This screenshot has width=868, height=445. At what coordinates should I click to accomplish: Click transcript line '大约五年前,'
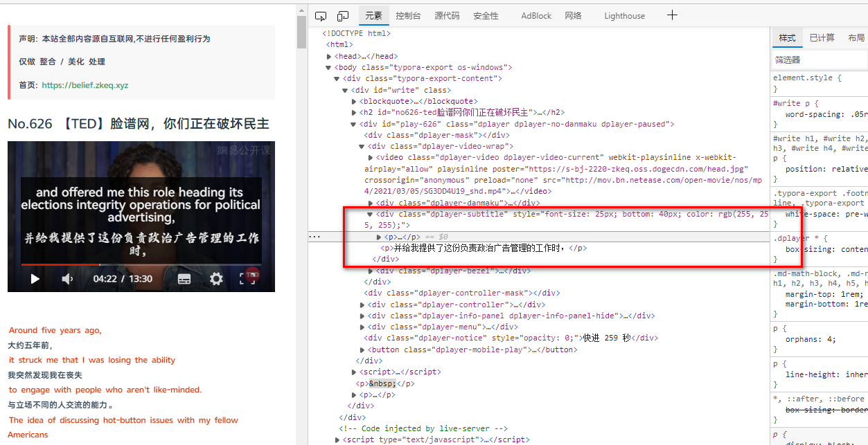30,345
